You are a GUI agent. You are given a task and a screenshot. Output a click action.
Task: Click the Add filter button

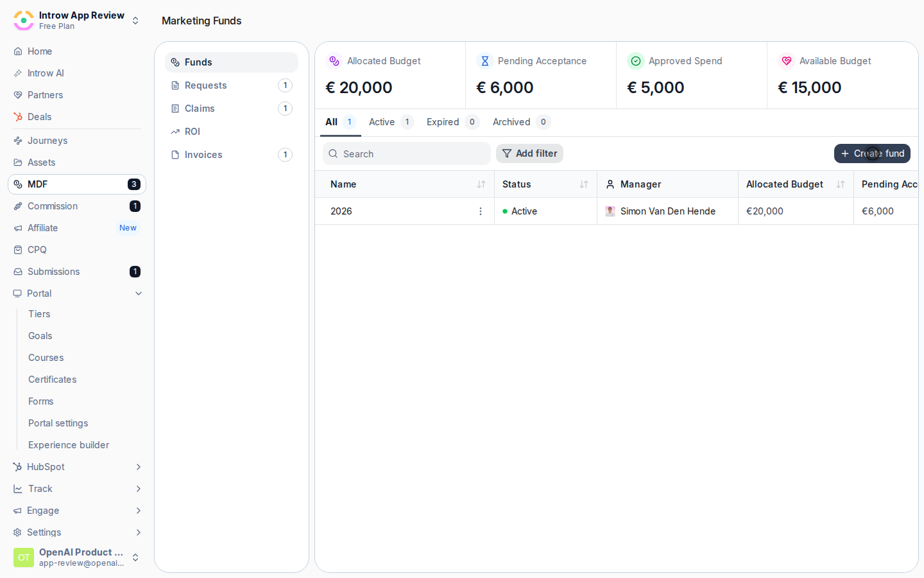point(529,153)
